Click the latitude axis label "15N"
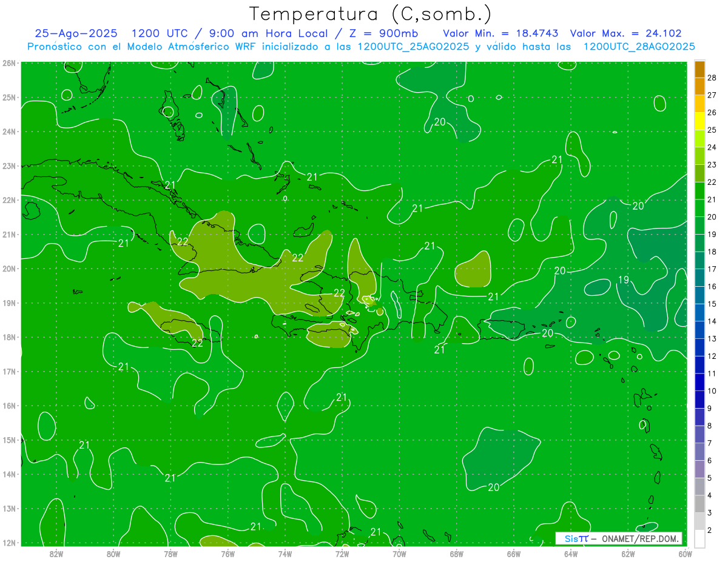 tap(9, 440)
